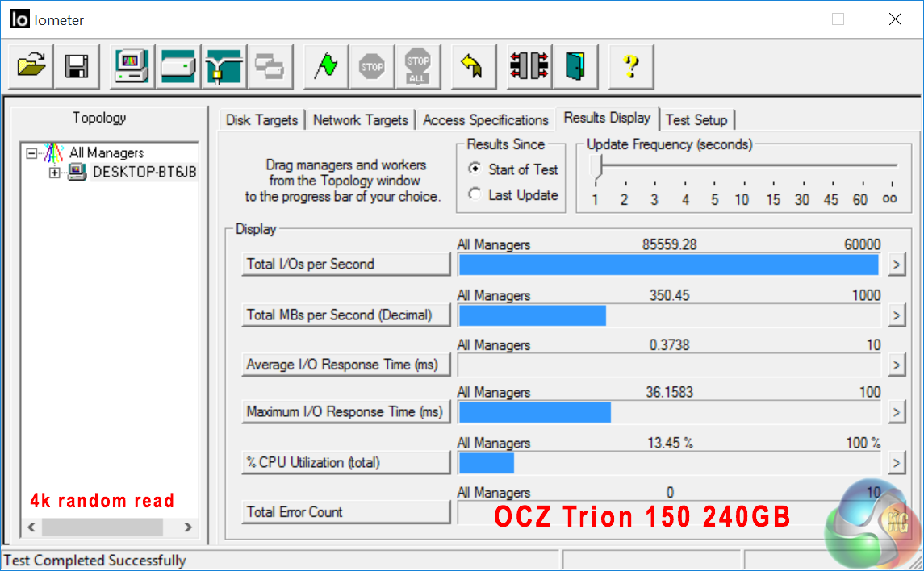Click topology scrollbar right arrow

coord(188,527)
